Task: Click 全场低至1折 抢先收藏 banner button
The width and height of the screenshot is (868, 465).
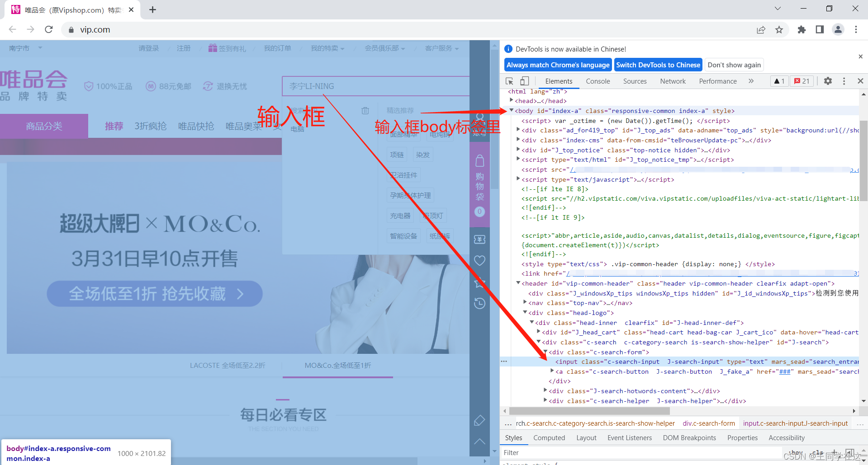Action: click(155, 294)
